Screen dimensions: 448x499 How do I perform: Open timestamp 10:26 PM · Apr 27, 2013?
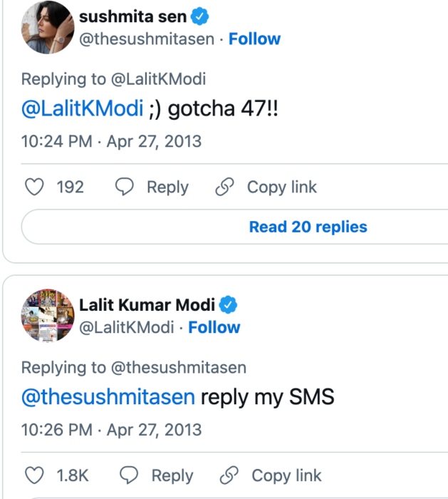(x=111, y=430)
